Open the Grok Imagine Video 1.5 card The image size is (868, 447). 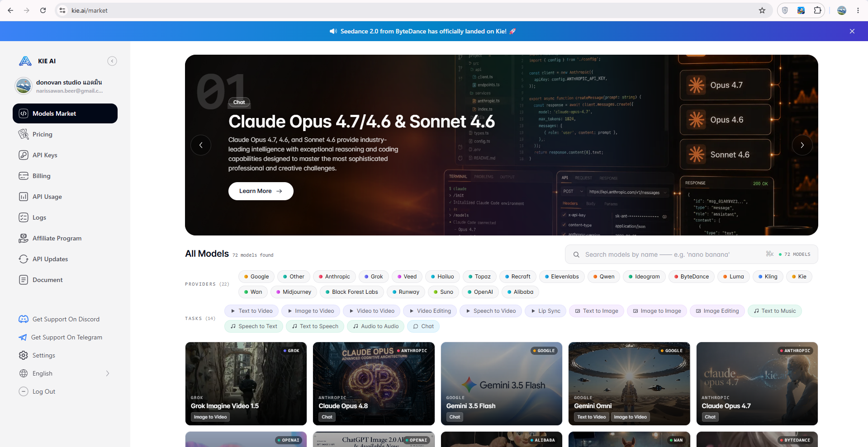[x=246, y=384]
